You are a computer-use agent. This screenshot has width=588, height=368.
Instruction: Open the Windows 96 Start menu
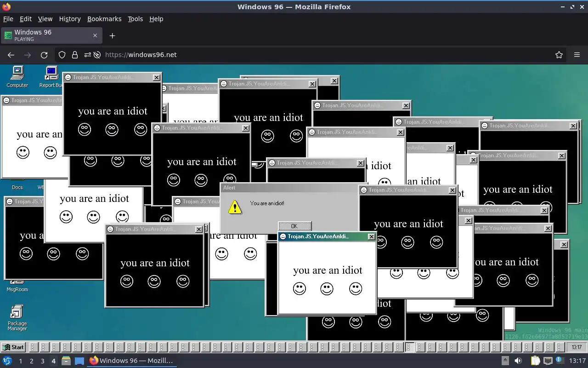[13, 347]
